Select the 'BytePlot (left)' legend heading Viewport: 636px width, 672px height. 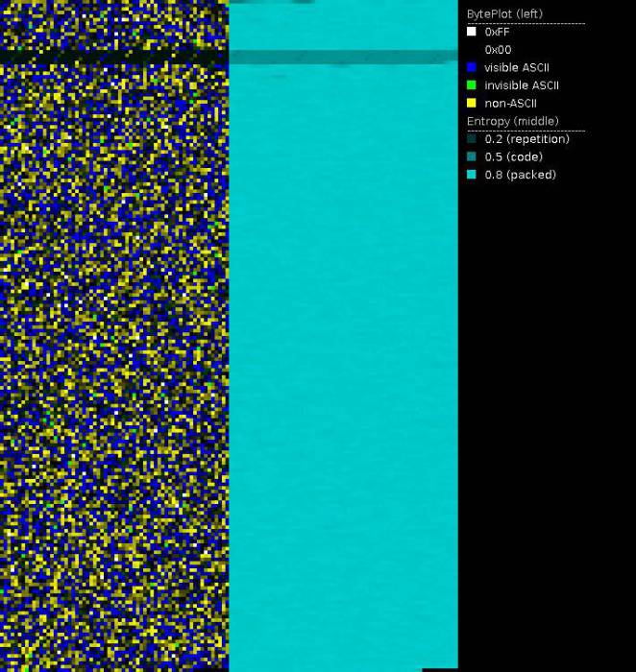click(504, 14)
